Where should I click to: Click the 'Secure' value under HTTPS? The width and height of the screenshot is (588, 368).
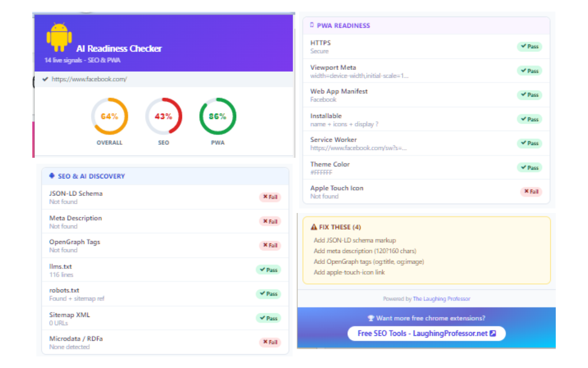pyautogui.click(x=319, y=51)
